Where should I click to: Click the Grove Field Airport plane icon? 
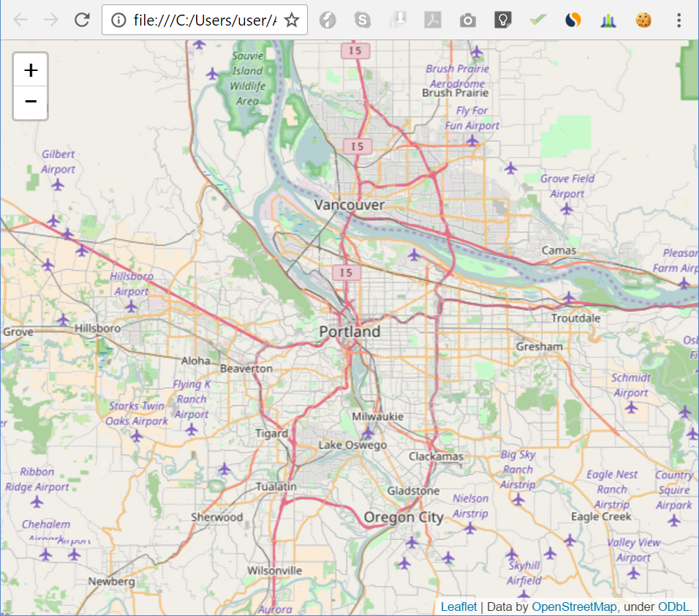pyautogui.click(x=567, y=209)
